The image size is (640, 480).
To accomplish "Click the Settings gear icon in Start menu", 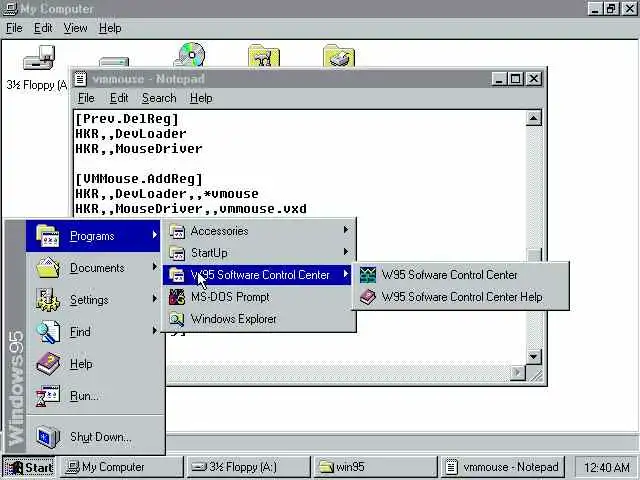I will (48, 300).
